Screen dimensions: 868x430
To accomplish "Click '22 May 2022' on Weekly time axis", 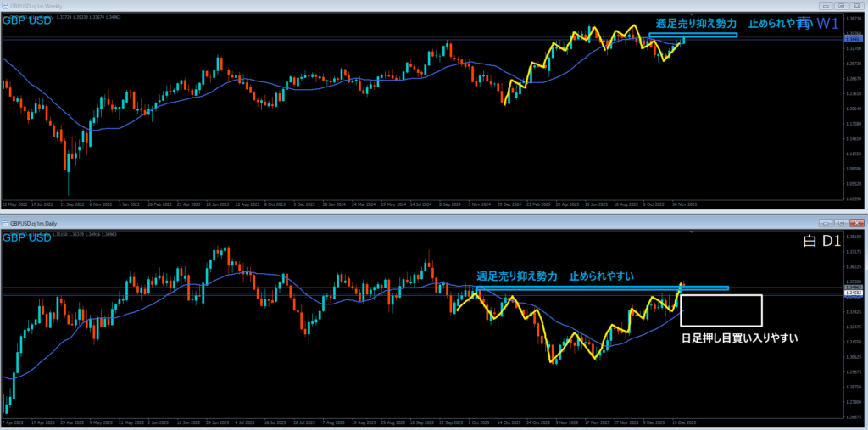I will 14,204.
